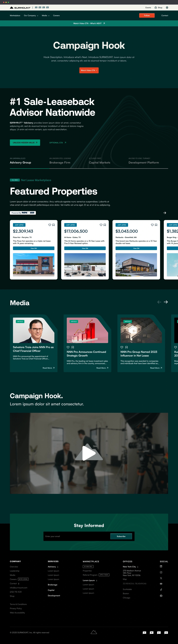Expand the Brokerage services in footer

(53, 585)
